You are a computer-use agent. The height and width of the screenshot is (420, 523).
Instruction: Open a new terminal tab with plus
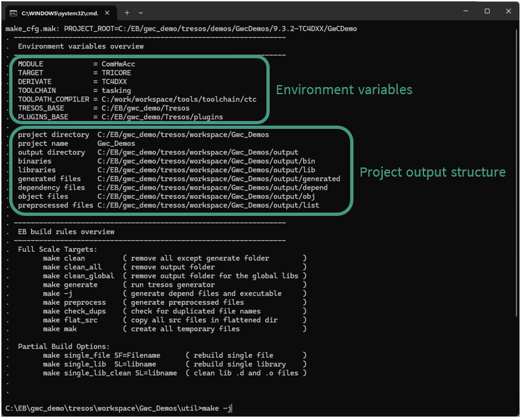click(128, 12)
